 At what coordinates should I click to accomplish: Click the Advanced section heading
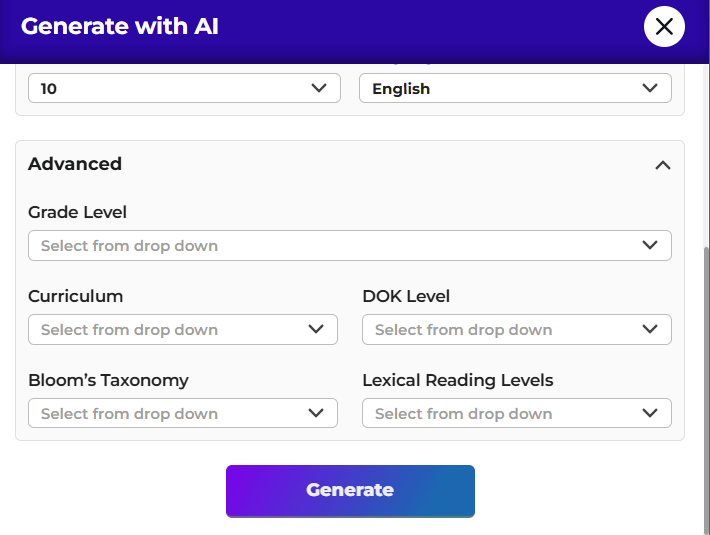[x=75, y=164]
